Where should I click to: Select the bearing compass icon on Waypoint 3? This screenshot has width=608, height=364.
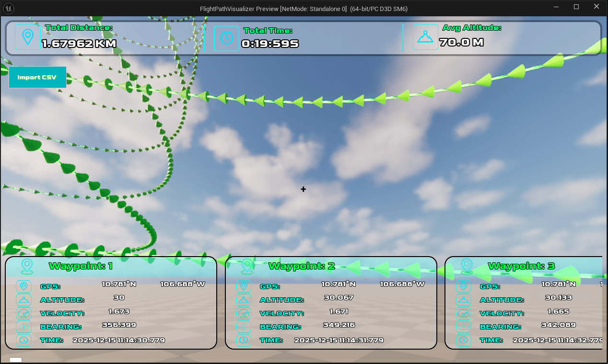(x=463, y=327)
